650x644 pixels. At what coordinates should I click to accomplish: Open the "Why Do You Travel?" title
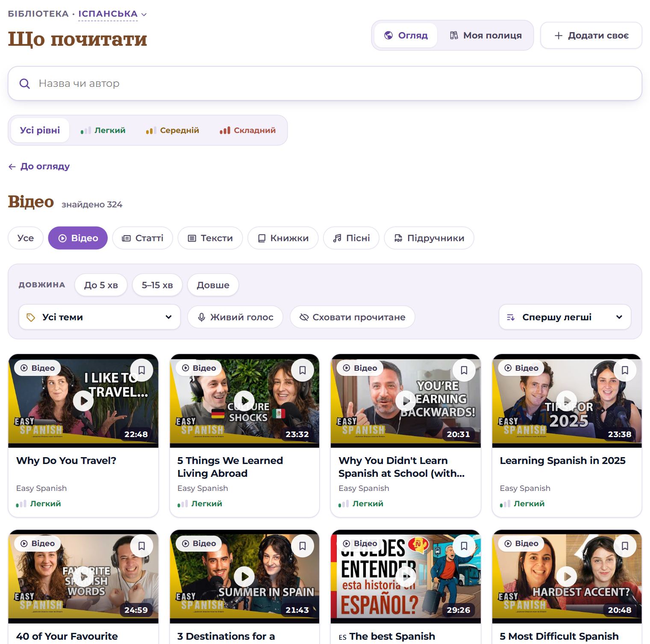point(66,461)
